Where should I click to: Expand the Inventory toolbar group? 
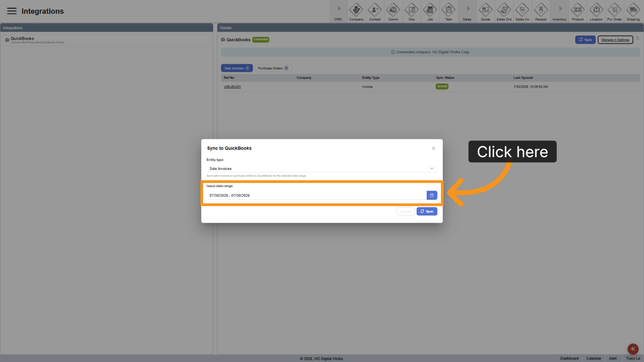point(559,12)
